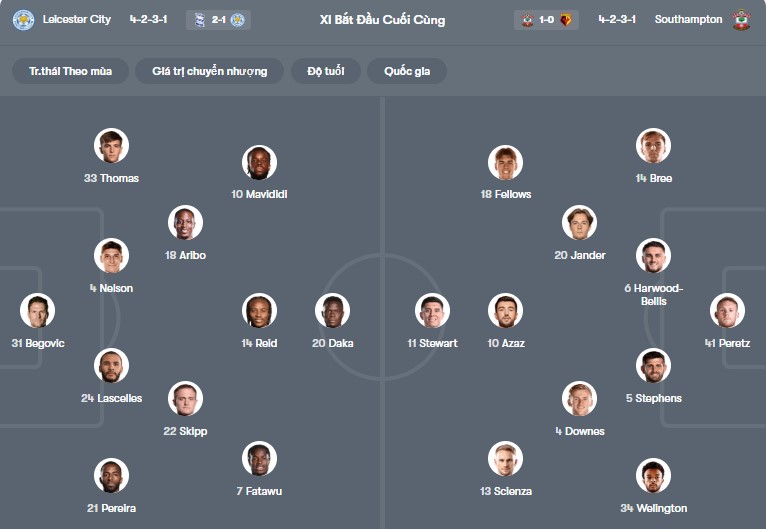This screenshot has width=766, height=529.
Task: Select the Tr.thái Theo mùa filter
Action: click(71, 71)
